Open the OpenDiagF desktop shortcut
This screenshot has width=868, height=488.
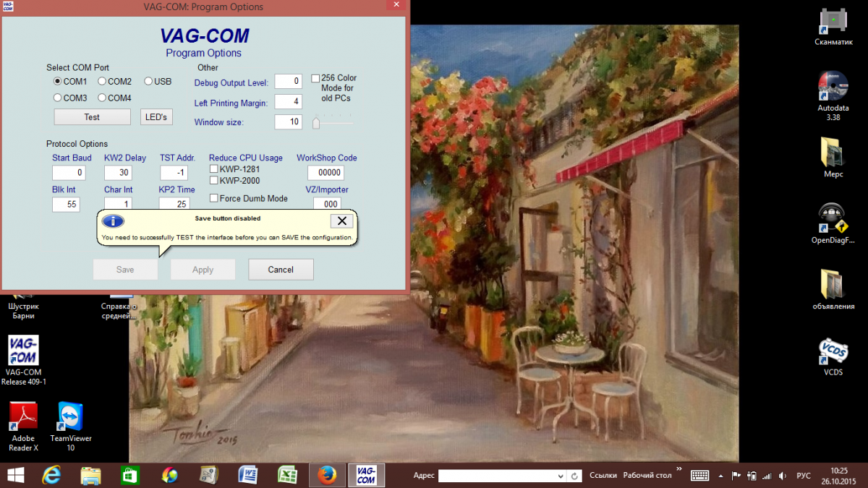click(833, 224)
